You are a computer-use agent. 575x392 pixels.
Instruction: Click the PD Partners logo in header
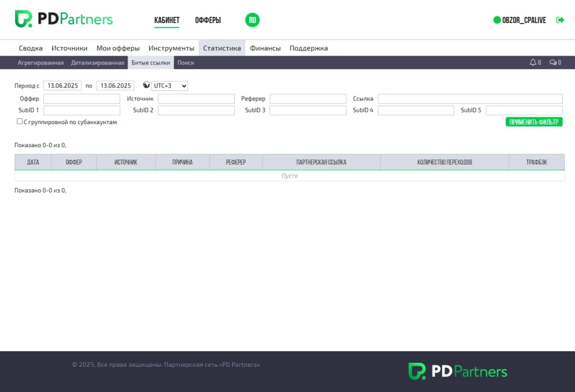pyautogui.click(x=64, y=19)
